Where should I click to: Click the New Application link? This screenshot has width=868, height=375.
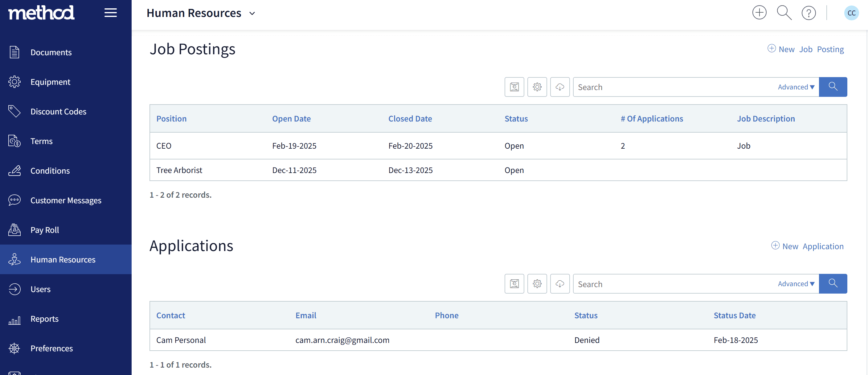(807, 246)
